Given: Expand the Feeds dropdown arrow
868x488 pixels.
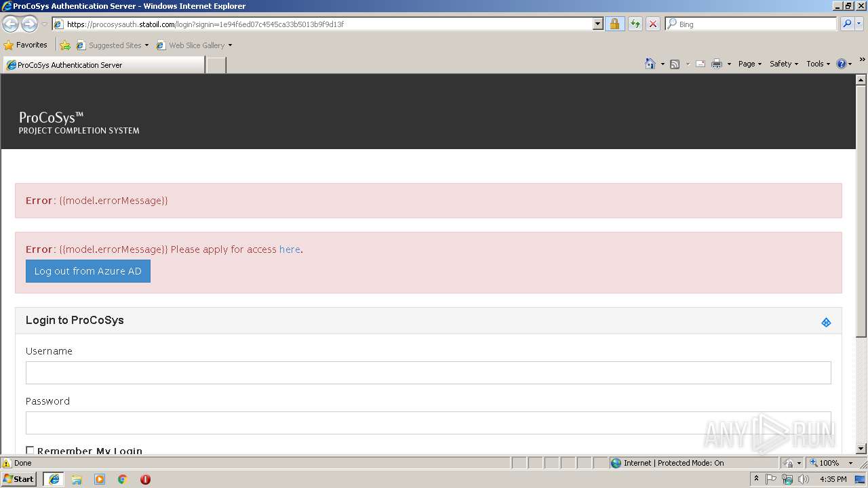Looking at the screenshot, I should coord(687,64).
